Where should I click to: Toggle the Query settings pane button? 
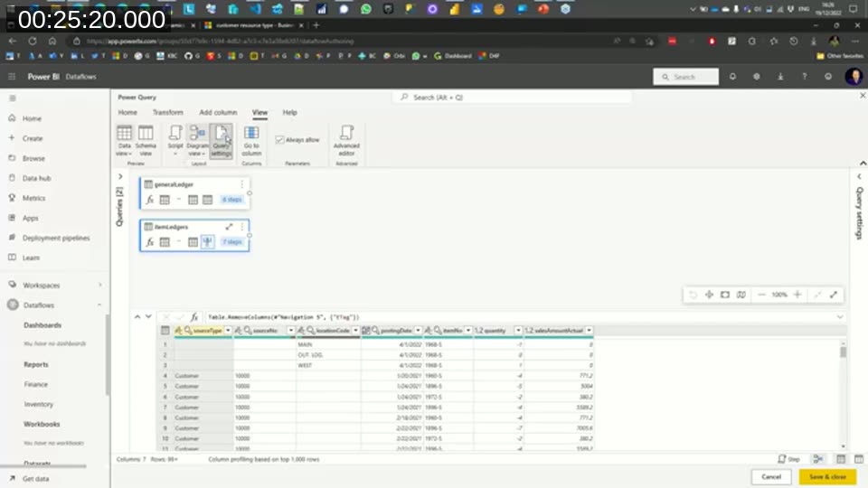(x=221, y=141)
